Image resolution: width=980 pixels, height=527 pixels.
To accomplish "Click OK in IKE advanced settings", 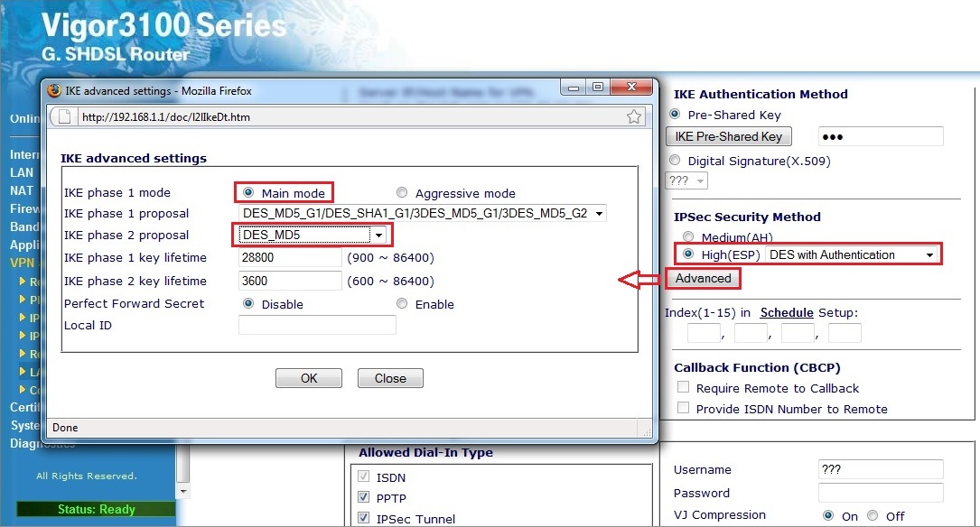I will pyautogui.click(x=309, y=378).
